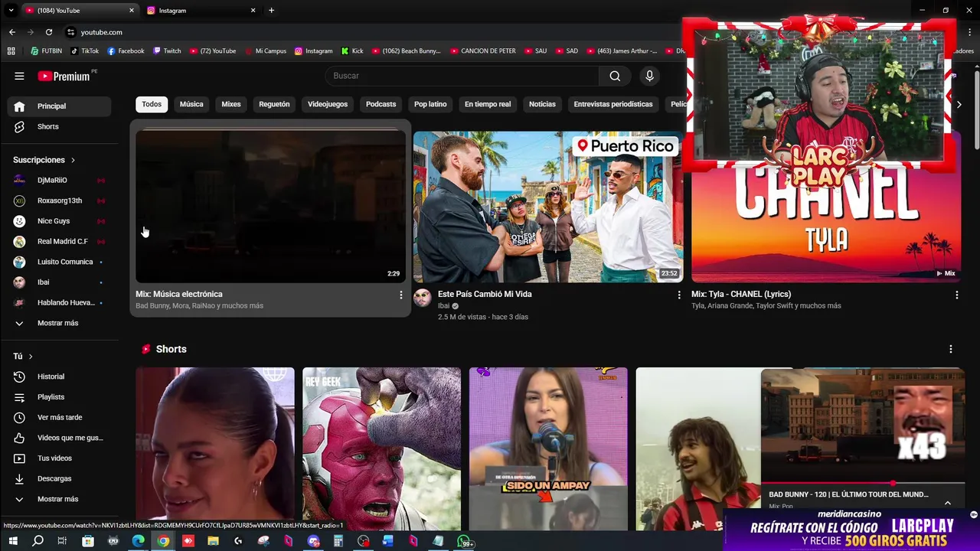Start voice search with microphone icon

649,76
